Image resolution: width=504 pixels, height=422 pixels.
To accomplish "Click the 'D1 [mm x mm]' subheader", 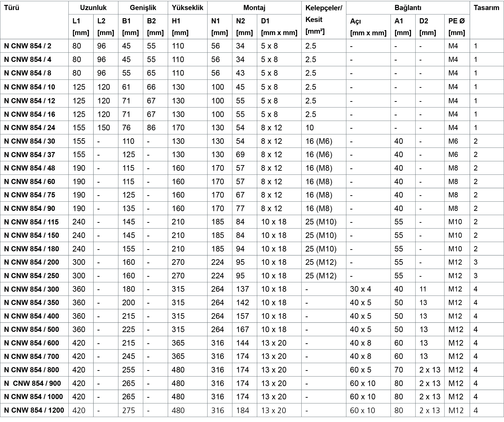I will pyautogui.click(x=279, y=27).
